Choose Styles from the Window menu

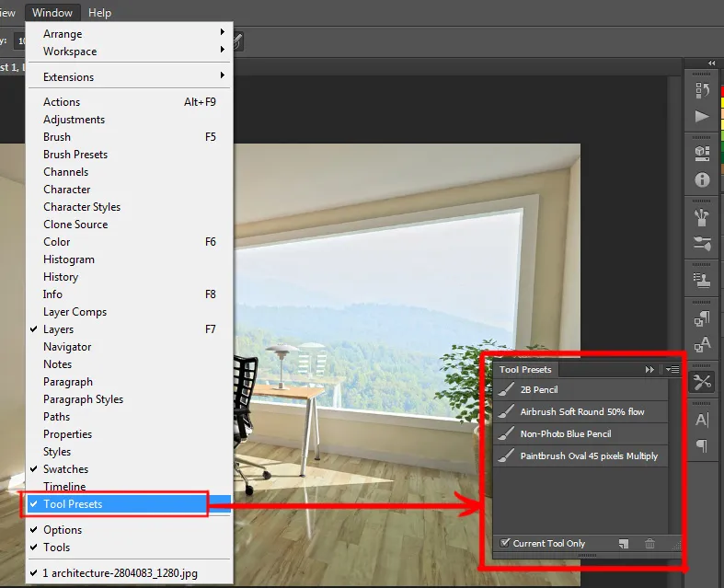coord(130,452)
